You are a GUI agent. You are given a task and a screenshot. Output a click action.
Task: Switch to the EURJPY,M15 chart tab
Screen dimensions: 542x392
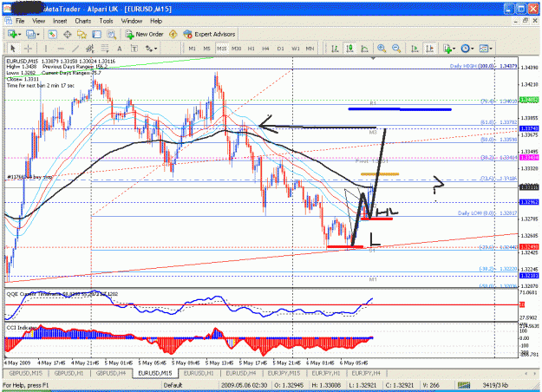click(x=284, y=373)
